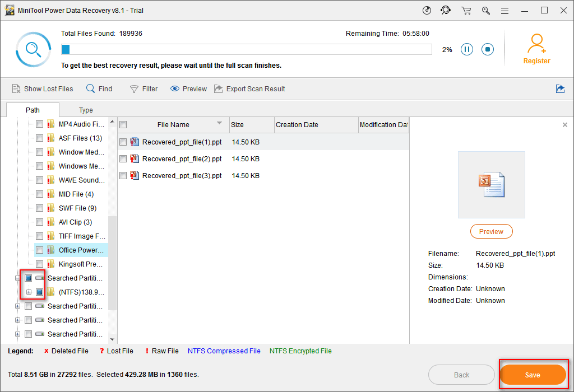Click the NTFS Compressed File legend text
Screen dimensions: 574x392
point(224,351)
